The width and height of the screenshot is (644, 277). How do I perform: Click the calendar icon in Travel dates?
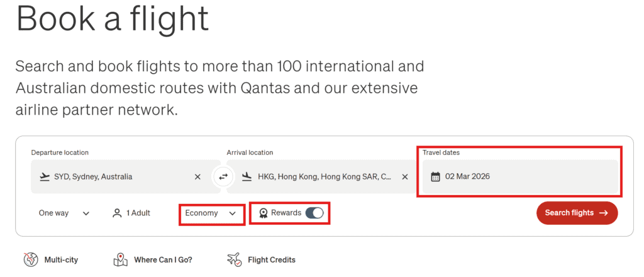click(435, 177)
